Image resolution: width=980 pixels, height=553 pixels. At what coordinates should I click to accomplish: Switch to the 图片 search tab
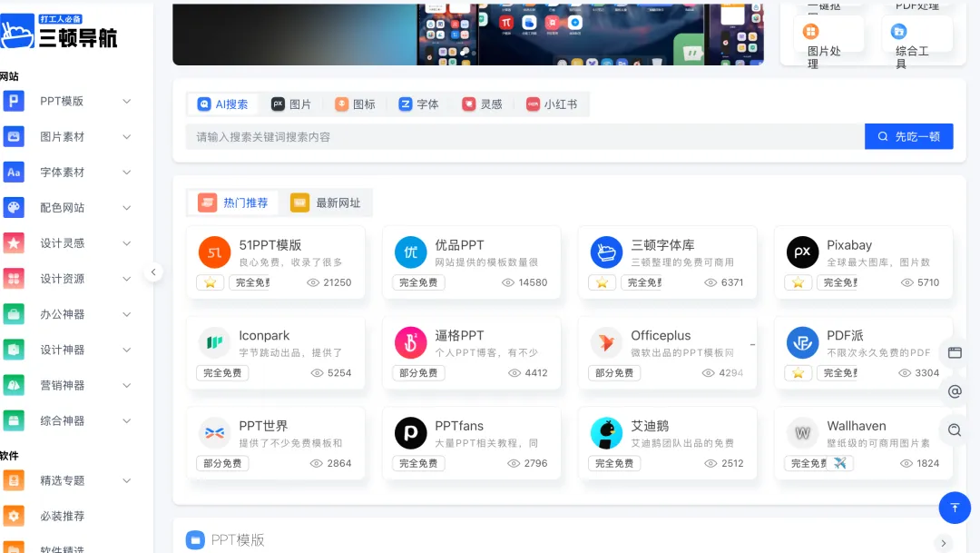291,104
